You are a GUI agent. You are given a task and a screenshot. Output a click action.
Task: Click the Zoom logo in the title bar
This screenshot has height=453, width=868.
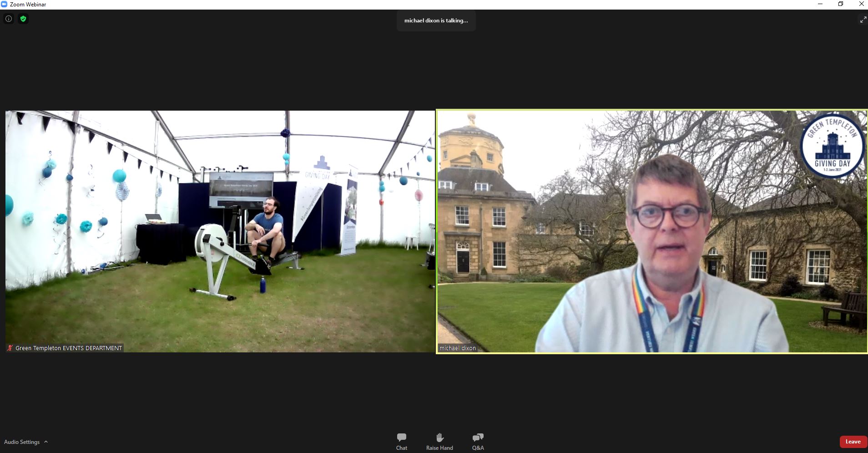coord(5,5)
